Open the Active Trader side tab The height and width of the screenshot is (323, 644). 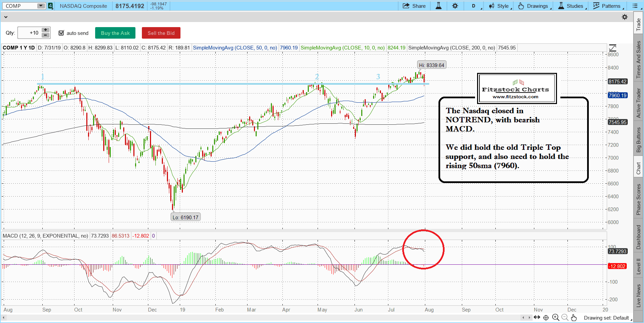point(638,103)
